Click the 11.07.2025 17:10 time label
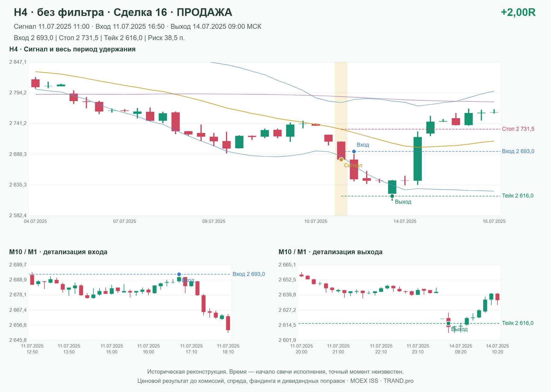551x392 pixels. [x=191, y=349]
